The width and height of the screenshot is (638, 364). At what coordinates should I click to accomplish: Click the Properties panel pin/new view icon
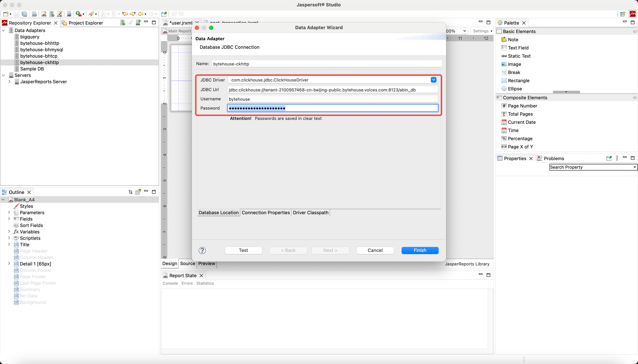tap(609, 158)
